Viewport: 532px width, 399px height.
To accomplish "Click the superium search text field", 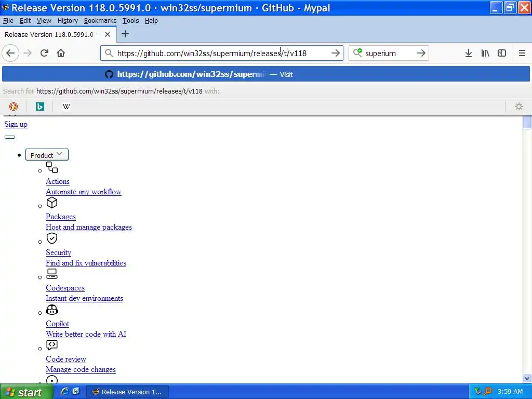I will [x=389, y=54].
